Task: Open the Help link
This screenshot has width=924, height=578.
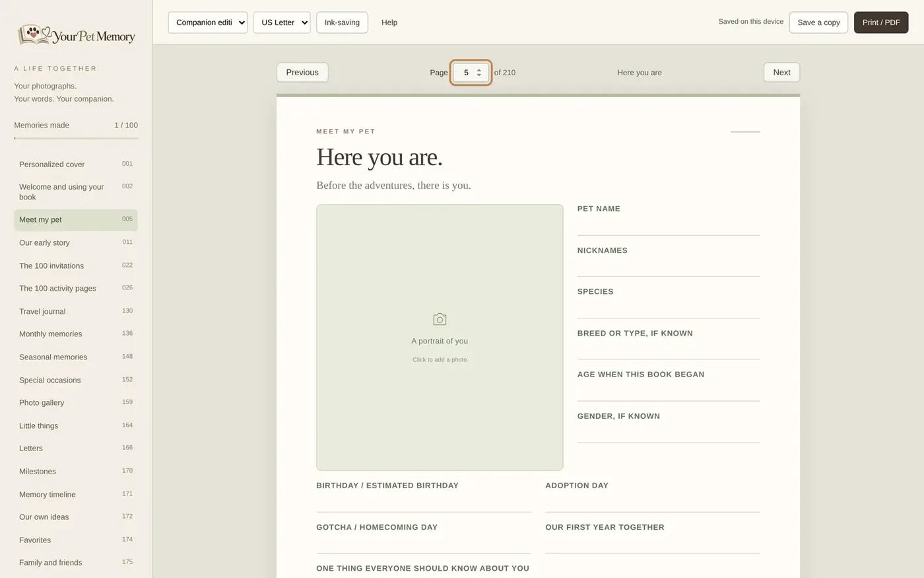Action: point(389,22)
